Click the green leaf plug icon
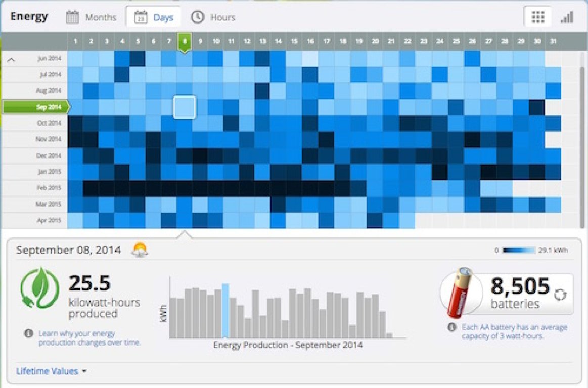This screenshot has height=388, width=588. point(39,288)
